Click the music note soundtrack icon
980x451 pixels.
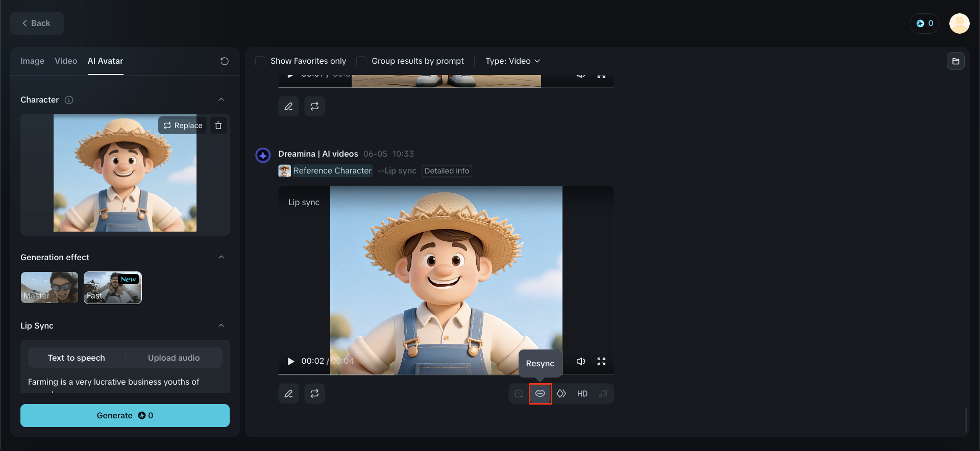pyautogui.click(x=603, y=393)
